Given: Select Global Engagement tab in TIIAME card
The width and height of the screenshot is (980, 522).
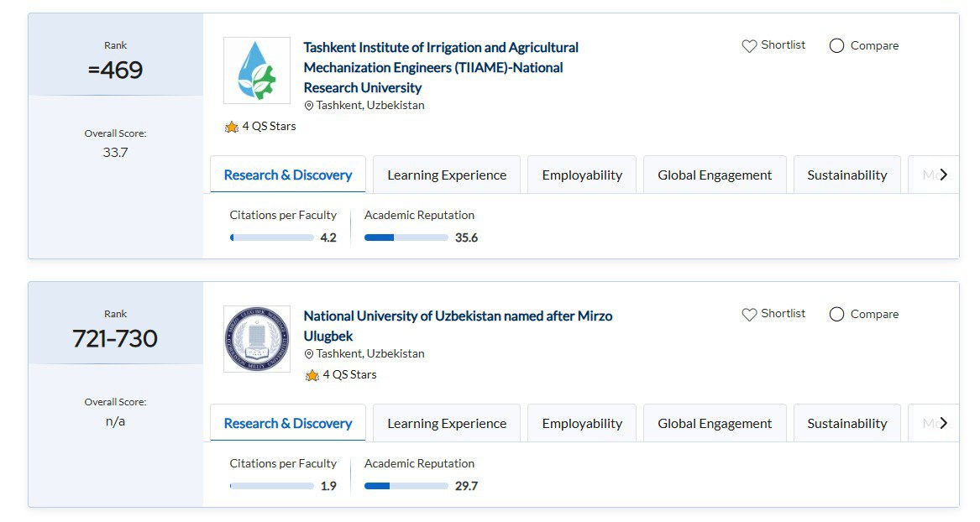Looking at the screenshot, I should point(715,175).
